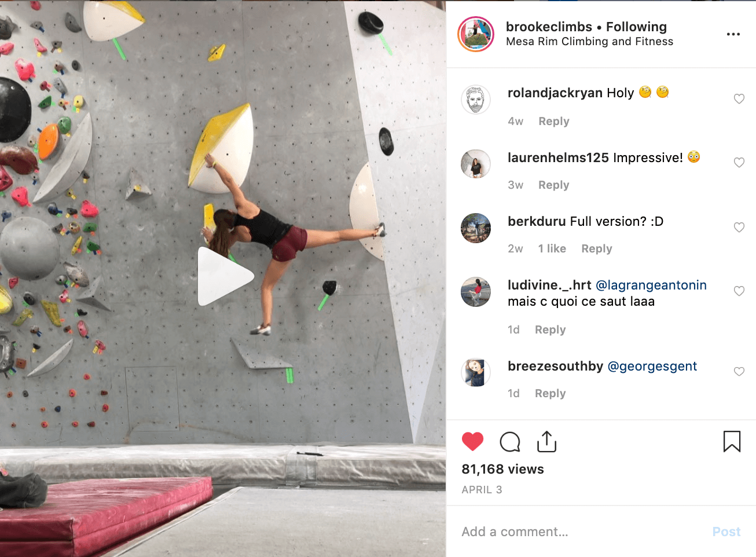Like laurenhelms125's comment heart
The width and height of the screenshot is (756, 557).
tap(739, 163)
